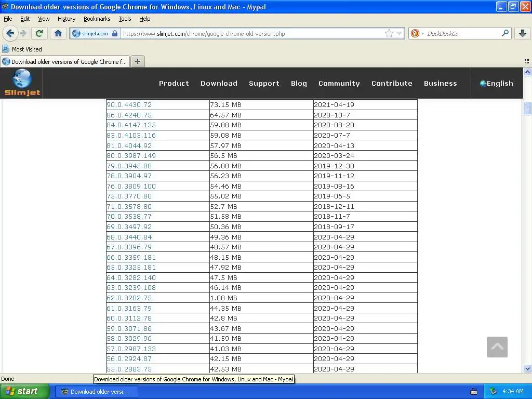Click the vertical scrollbar up arrow
The width and height of the screenshot is (532, 399).
click(527, 72)
